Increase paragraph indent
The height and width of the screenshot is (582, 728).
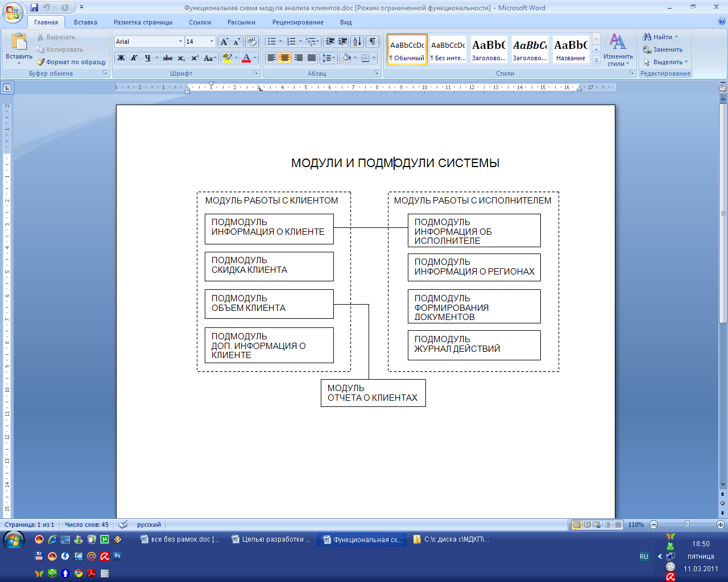coord(343,41)
